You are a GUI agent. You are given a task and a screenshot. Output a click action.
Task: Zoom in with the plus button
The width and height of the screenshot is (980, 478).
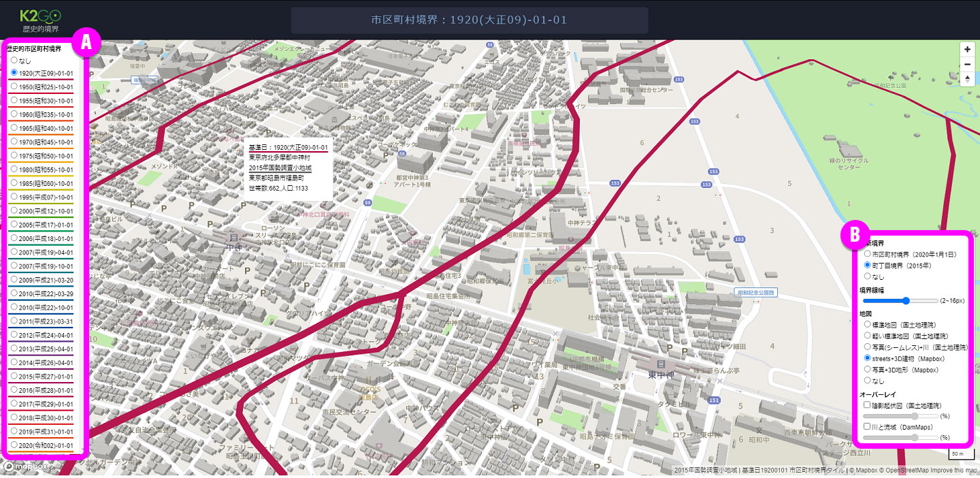[x=967, y=50]
